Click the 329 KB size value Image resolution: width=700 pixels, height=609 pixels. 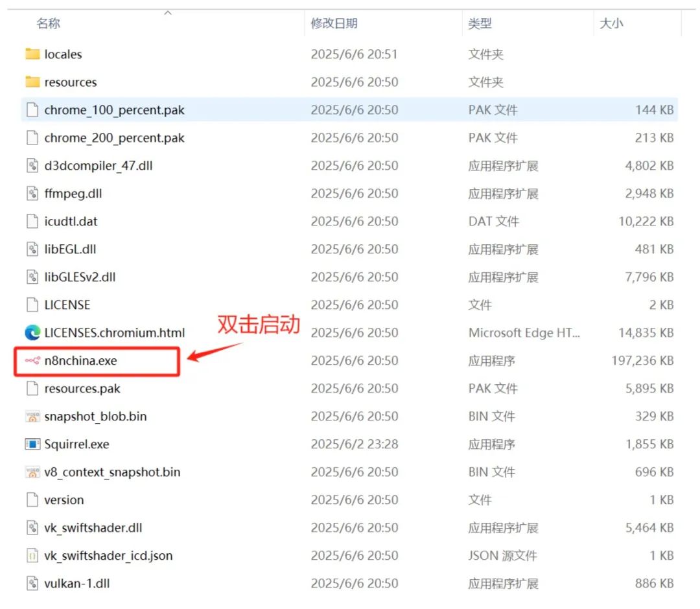tap(655, 417)
